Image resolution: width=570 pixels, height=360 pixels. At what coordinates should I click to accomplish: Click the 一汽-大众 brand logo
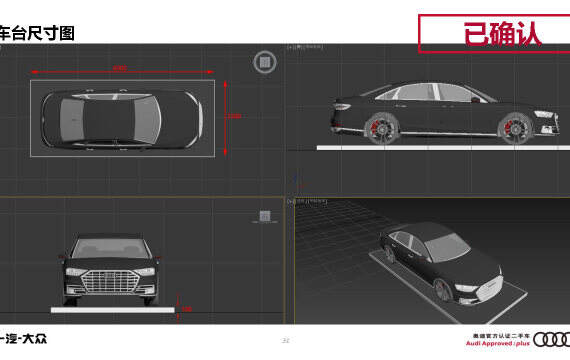click(23, 339)
